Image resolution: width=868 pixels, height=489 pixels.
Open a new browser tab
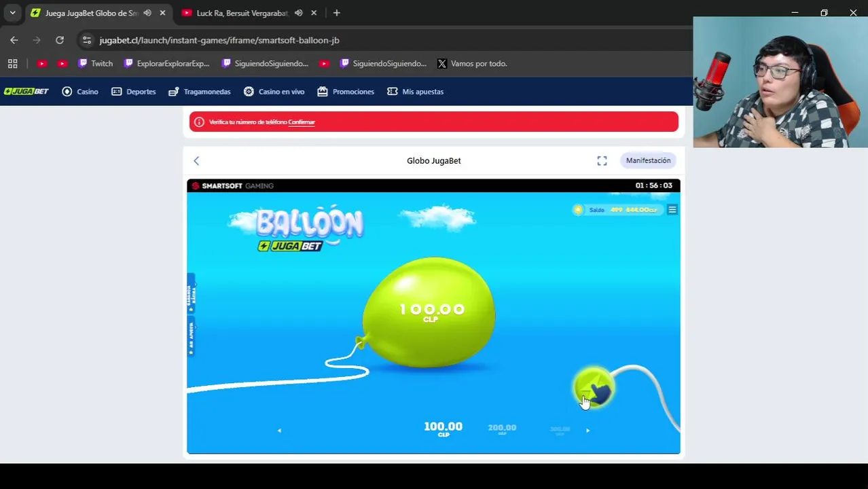(336, 13)
